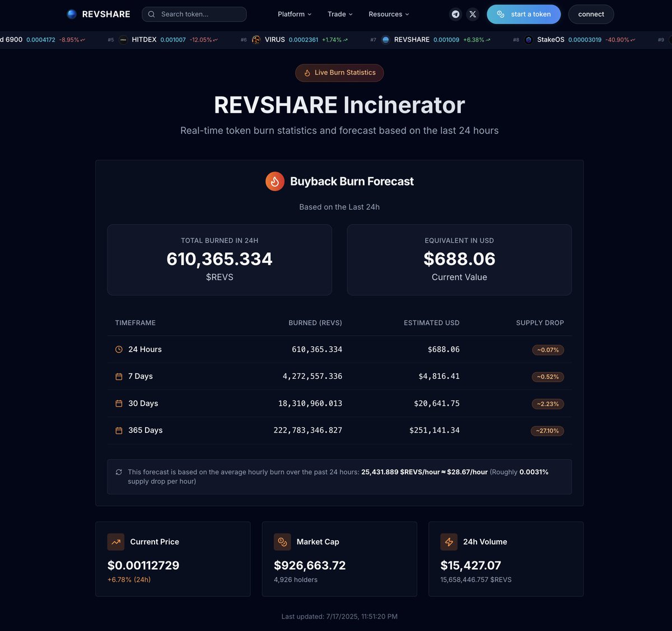The width and height of the screenshot is (672, 631).
Task: Select the 30 Days row label
Action: pos(143,403)
